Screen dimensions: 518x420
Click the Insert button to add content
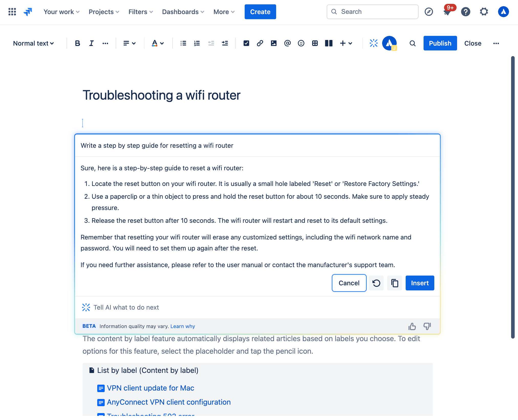[419, 283]
